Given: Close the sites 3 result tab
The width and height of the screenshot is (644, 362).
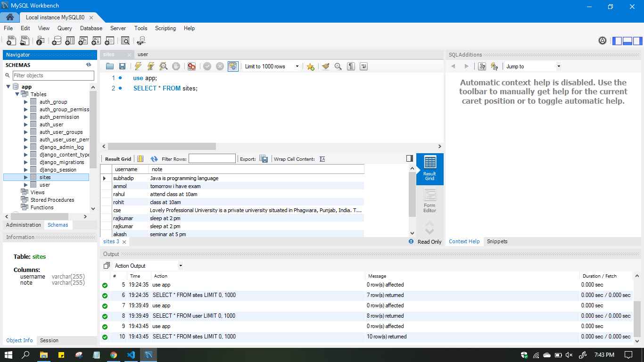Looking at the screenshot, I should tap(124, 242).
